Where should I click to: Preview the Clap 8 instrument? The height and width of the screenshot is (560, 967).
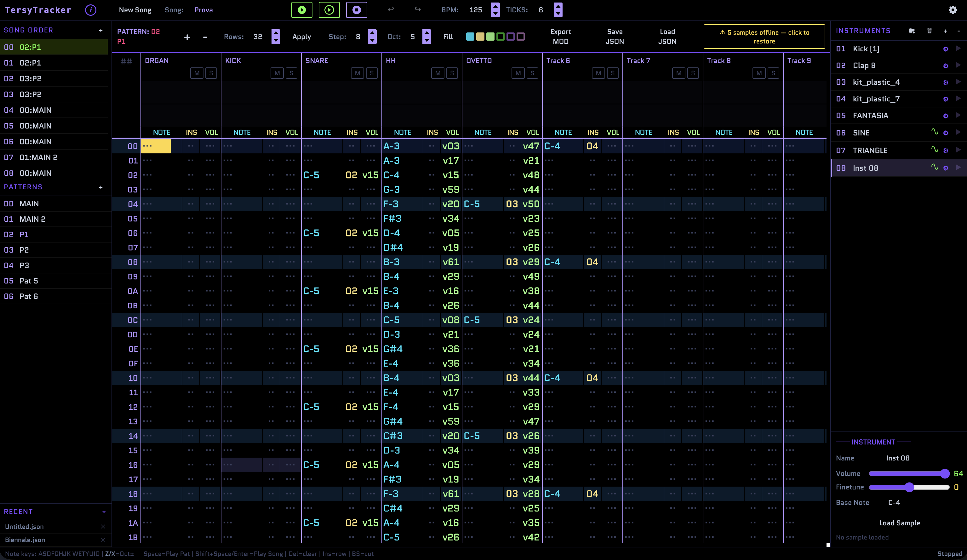pyautogui.click(x=958, y=65)
